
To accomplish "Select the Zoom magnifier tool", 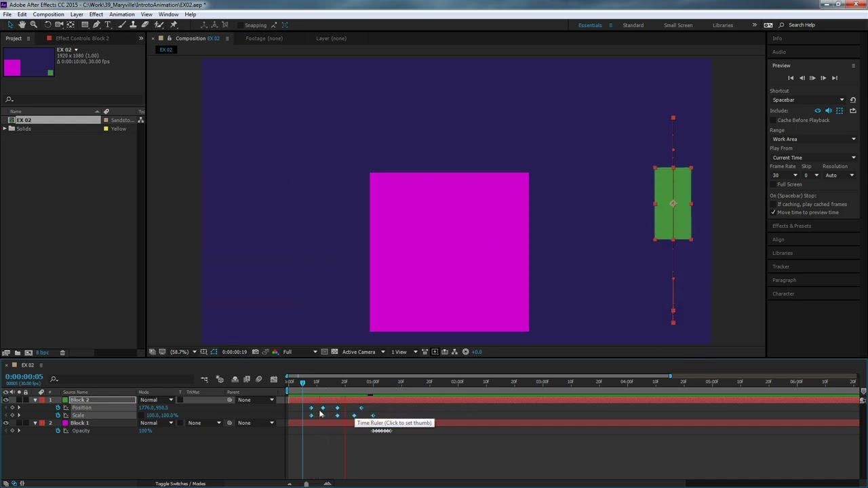I will [33, 24].
